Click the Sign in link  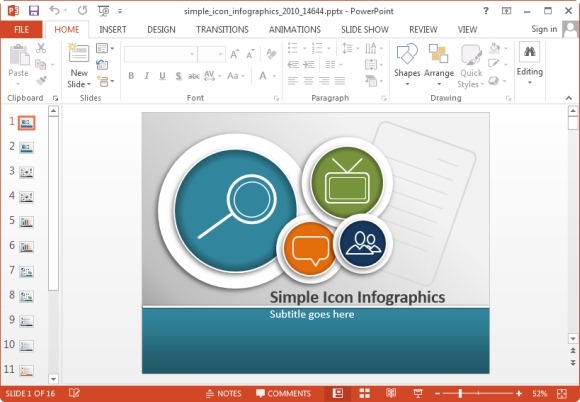544,29
